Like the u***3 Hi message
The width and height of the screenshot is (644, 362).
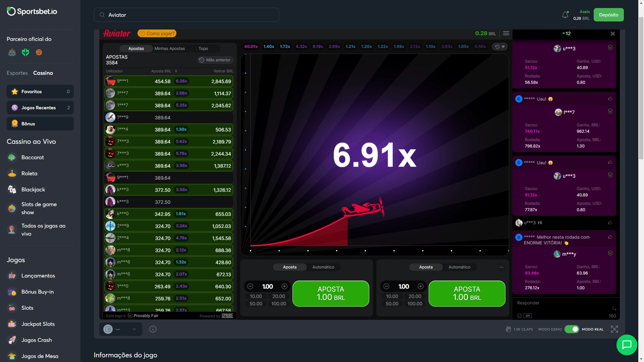(x=610, y=223)
